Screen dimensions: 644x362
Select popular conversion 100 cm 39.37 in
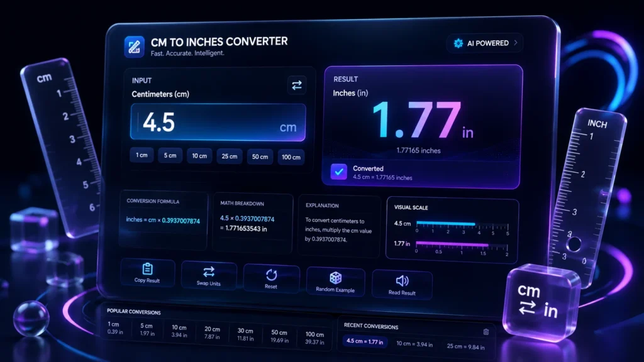click(x=314, y=338)
